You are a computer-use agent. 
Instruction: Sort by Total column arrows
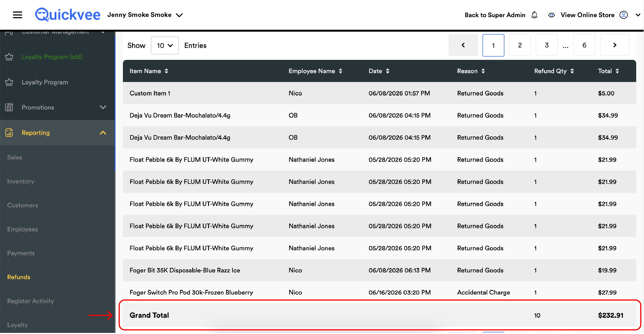pyautogui.click(x=617, y=71)
